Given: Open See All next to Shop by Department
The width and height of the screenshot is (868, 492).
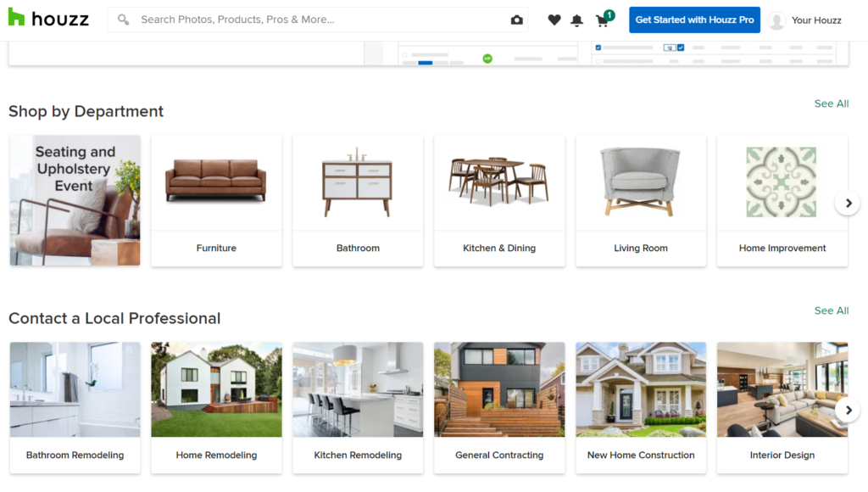Looking at the screenshot, I should pos(831,103).
